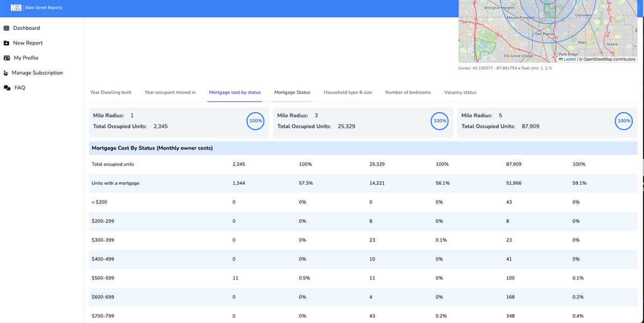This screenshot has height=323, width=644.
Task: Open the Year Dwelling built tab
Action: pos(111,92)
